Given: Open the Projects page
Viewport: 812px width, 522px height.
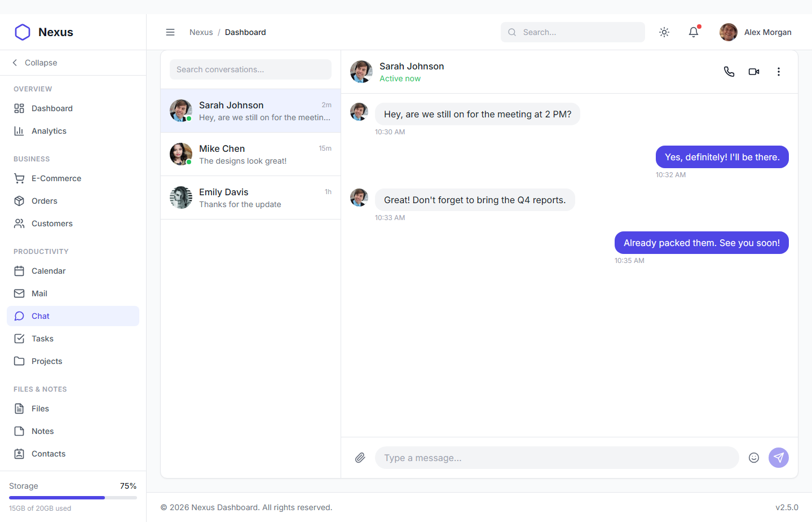Looking at the screenshot, I should (73, 361).
